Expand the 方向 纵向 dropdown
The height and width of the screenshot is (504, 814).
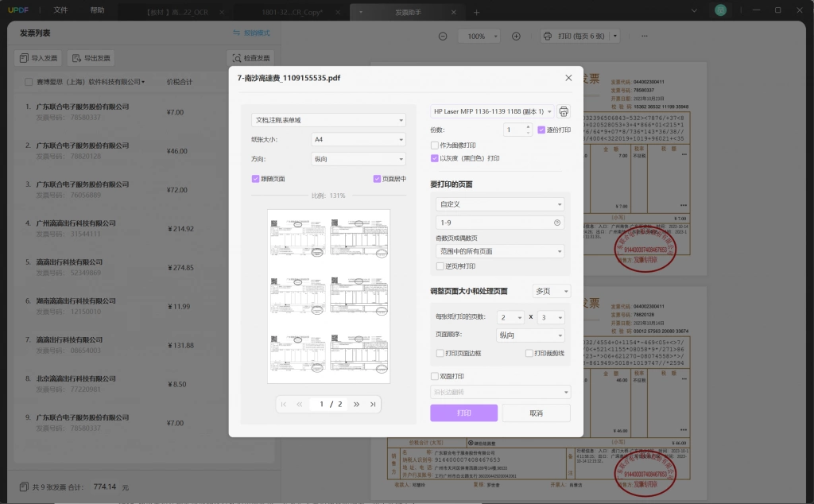tap(359, 159)
